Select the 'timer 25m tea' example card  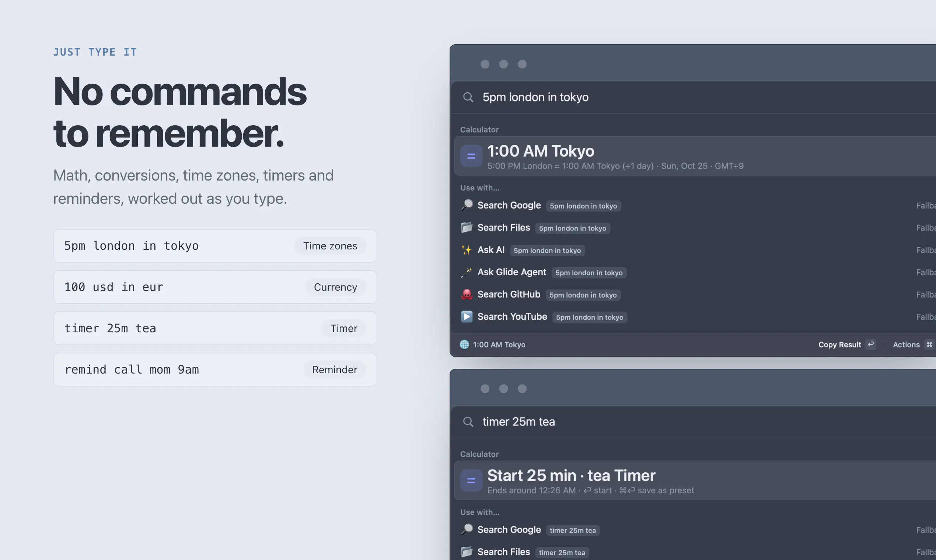[x=215, y=328]
